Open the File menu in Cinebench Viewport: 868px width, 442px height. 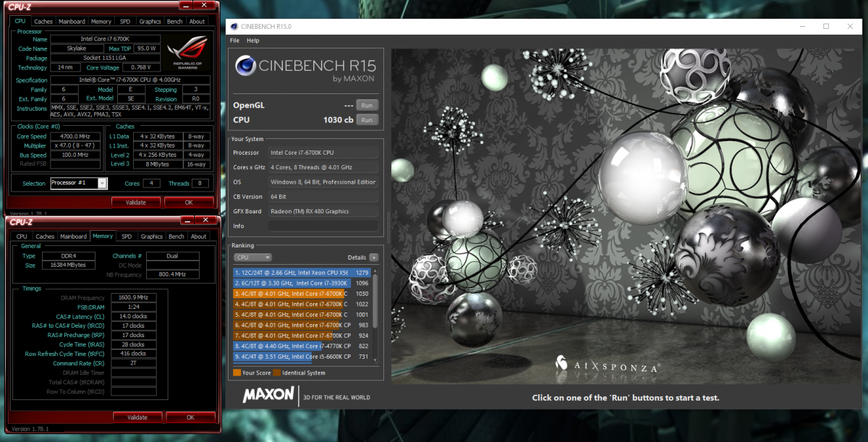(x=234, y=41)
